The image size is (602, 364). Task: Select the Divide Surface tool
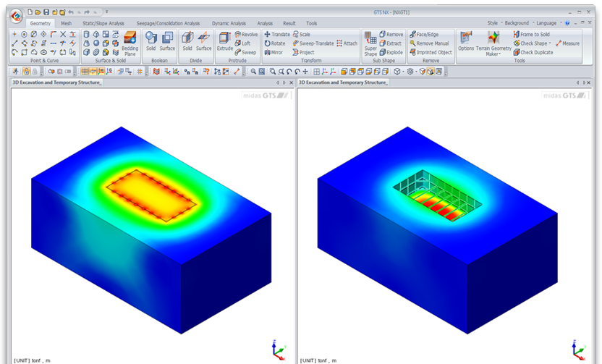[204, 41]
